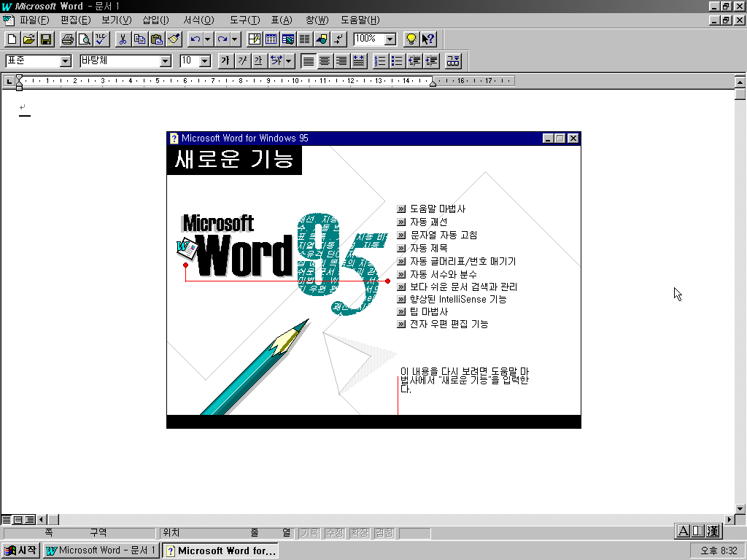The height and width of the screenshot is (560, 747).
Task: Open the 도움말(H) menu
Action: tap(360, 20)
